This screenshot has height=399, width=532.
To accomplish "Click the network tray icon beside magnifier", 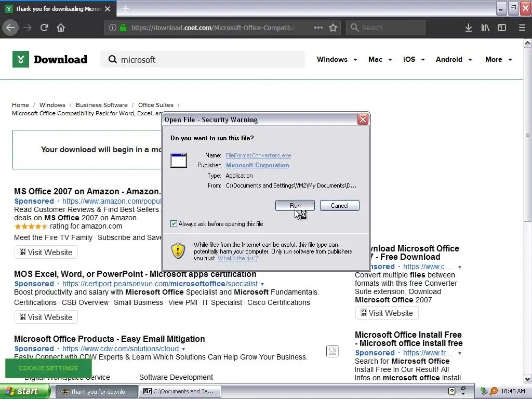I will coord(484,391).
